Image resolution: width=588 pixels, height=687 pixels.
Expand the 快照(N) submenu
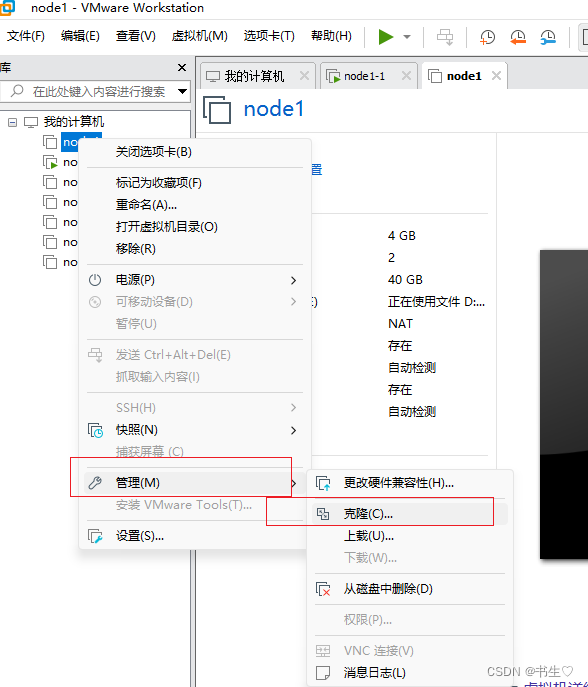pyautogui.click(x=195, y=430)
